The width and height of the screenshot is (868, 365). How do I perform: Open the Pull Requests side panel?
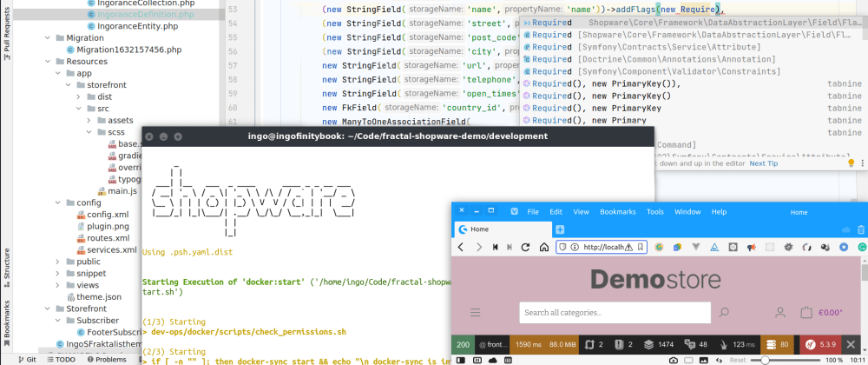point(7,35)
